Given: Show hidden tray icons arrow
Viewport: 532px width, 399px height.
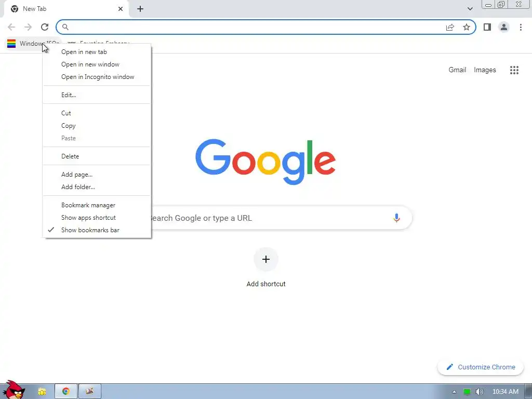Looking at the screenshot, I should point(454,392).
